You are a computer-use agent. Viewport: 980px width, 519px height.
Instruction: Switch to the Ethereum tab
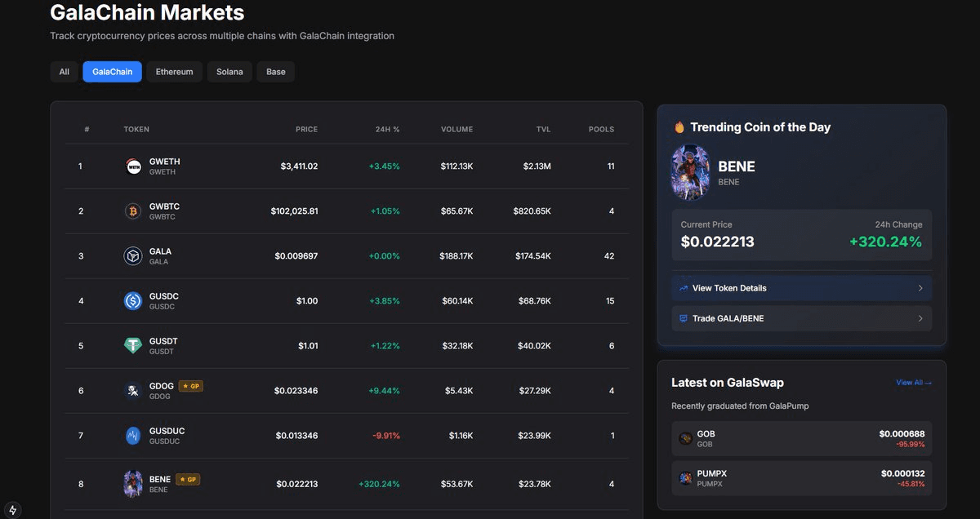coord(174,72)
